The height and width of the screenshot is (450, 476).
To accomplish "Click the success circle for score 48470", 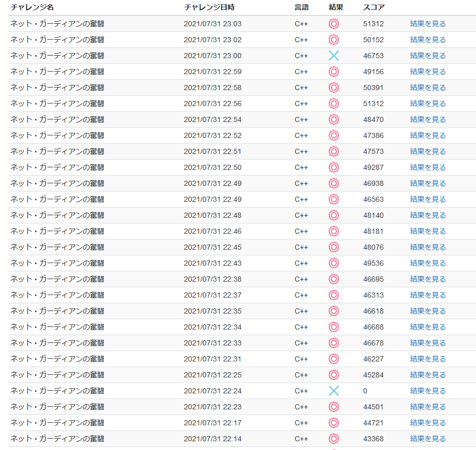I will click(334, 119).
